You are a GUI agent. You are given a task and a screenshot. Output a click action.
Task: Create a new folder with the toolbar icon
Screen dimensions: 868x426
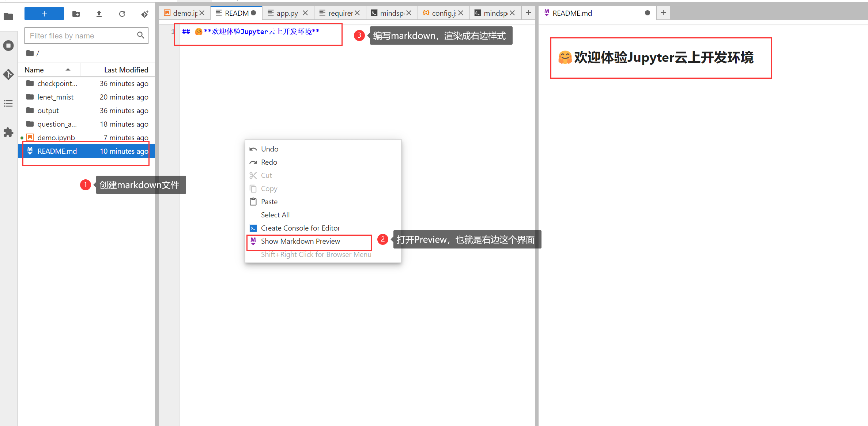(76, 14)
